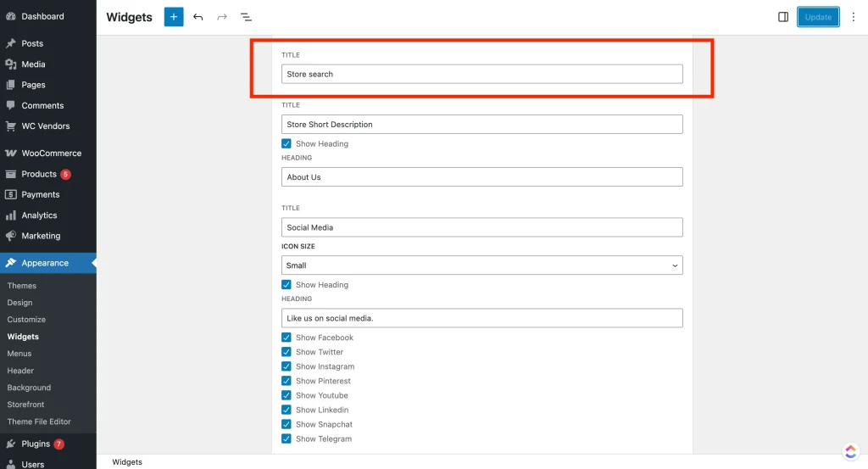This screenshot has width=868, height=469.
Task: Open Themes in the Appearance submenu
Action: tap(22, 286)
